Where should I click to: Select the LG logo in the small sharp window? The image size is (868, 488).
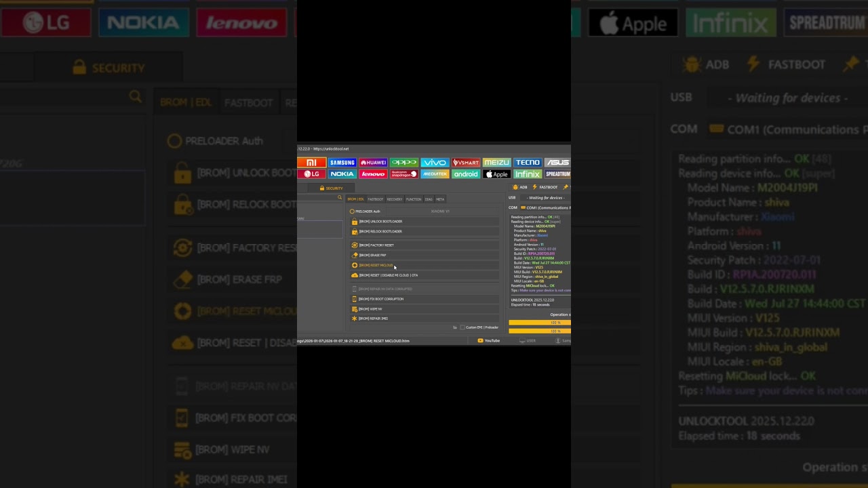pos(311,174)
